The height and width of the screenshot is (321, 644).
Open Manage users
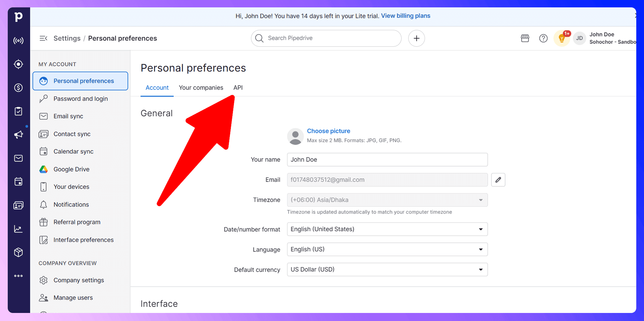(73, 298)
